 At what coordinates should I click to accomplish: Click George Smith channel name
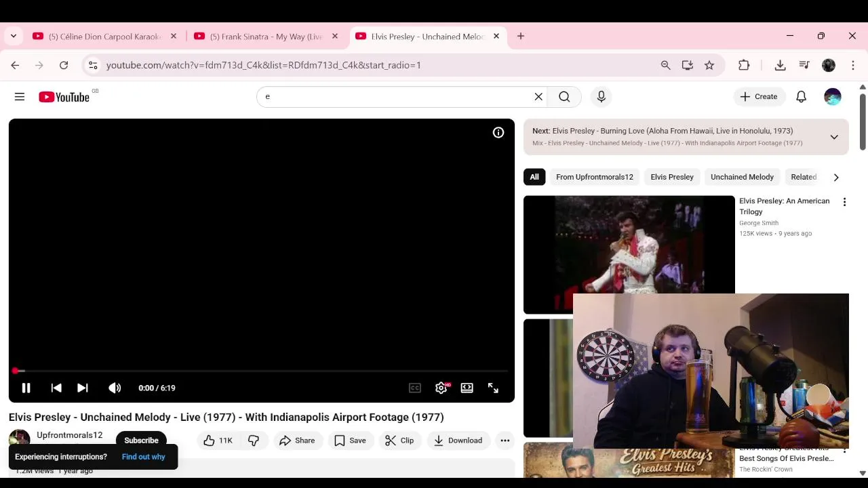tap(759, 223)
